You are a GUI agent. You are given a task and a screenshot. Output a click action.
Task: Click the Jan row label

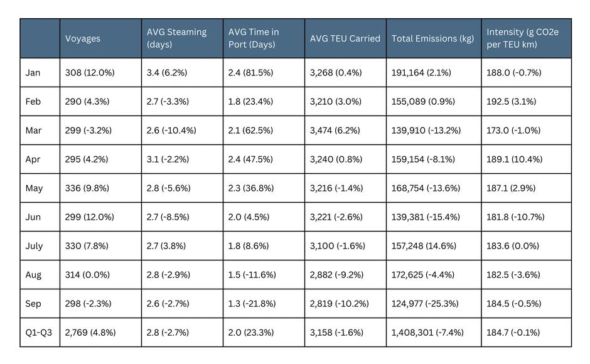tap(33, 73)
